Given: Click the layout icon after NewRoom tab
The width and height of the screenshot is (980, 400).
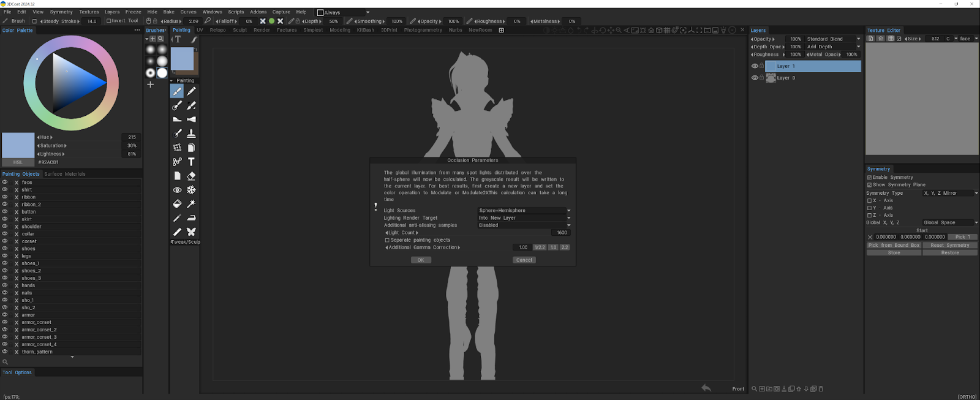Looking at the screenshot, I should pyautogui.click(x=501, y=30).
